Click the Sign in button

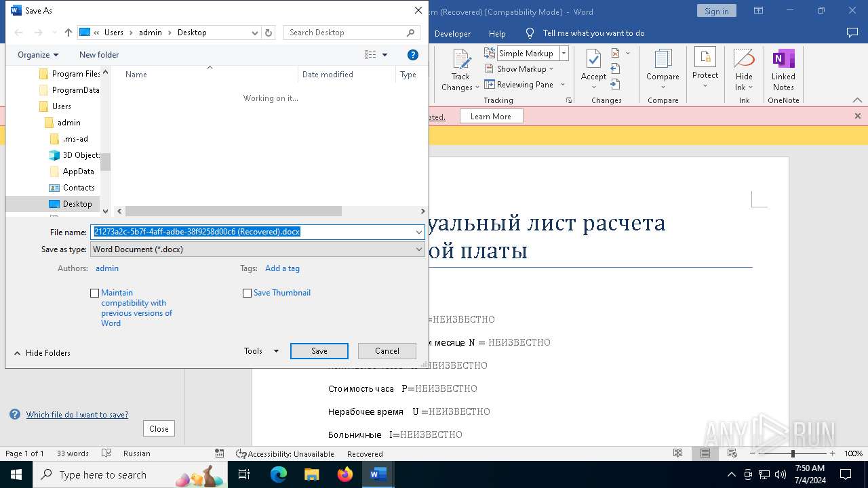[x=716, y=11]
